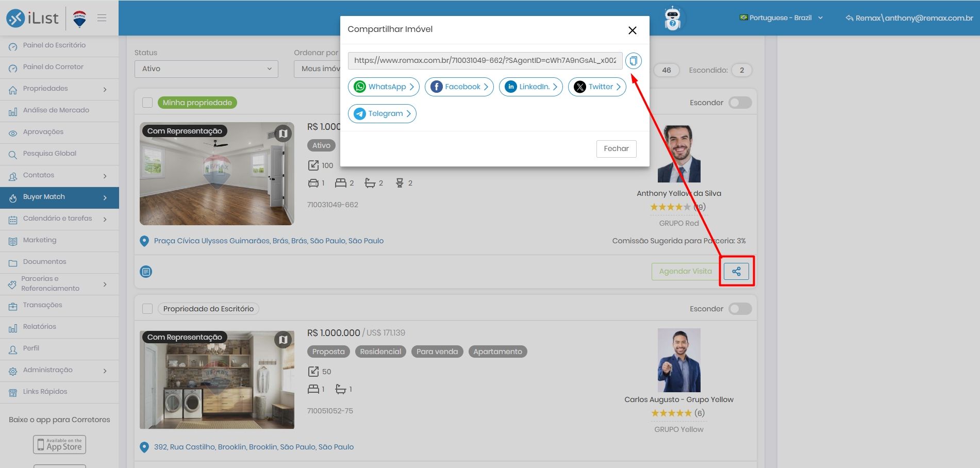Click the Relatórios chart icon
This screenshot has height=468, width=980.
tap(13, 327)
